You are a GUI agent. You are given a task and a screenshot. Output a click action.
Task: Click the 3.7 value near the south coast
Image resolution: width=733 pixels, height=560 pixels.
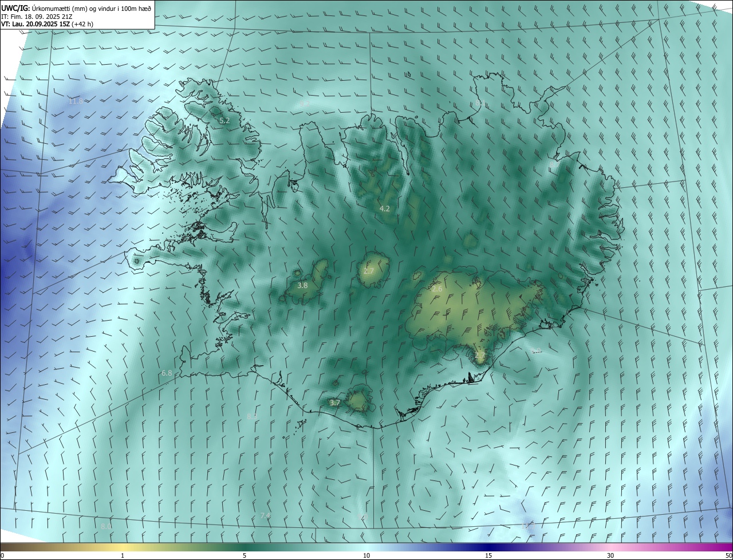pos(335,403)
